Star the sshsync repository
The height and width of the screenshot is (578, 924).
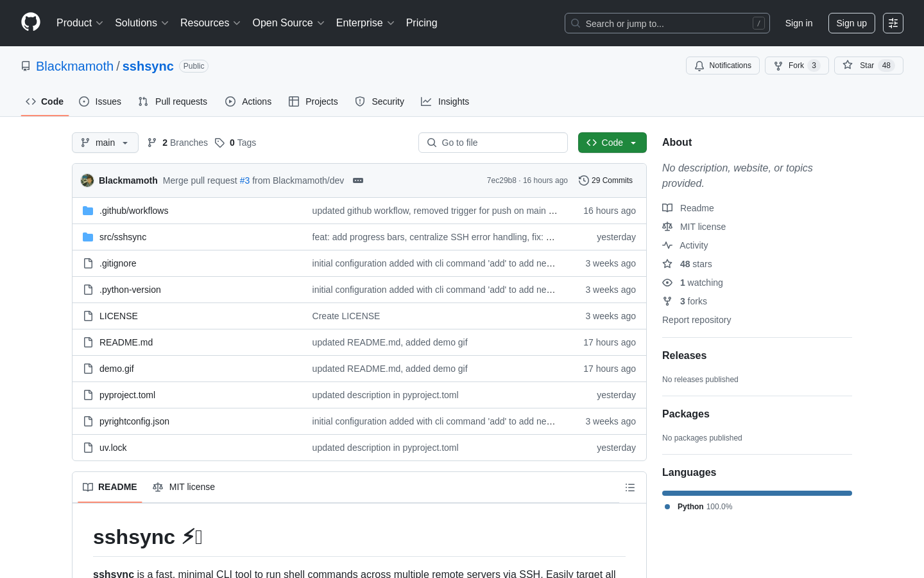click(868, 66)
